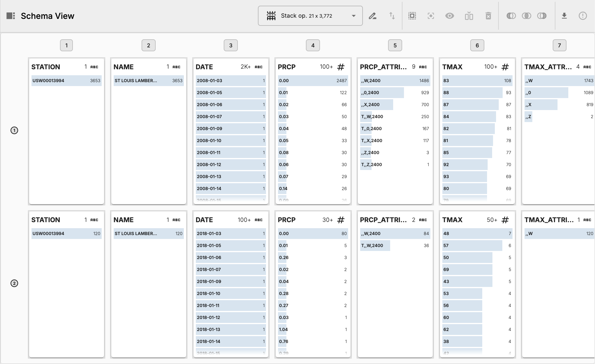The width and height of the screenshot is (595, 364).
Task: Click the trash delete icon
Action: tap(488, 16)
